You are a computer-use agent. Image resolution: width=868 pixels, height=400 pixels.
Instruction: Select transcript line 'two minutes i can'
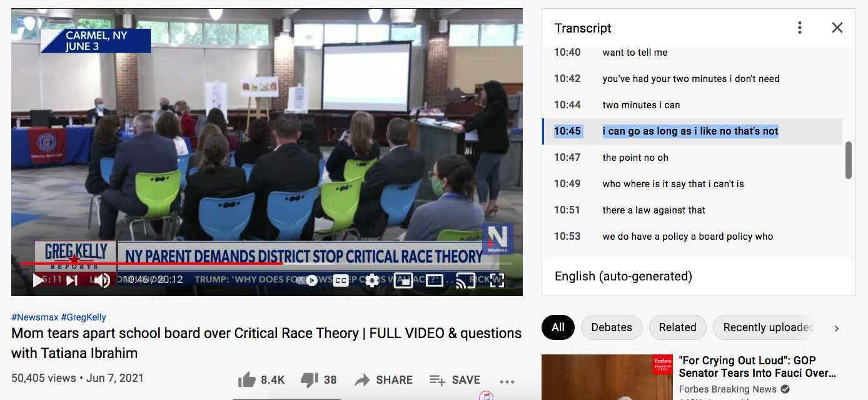tap(692, 105)
